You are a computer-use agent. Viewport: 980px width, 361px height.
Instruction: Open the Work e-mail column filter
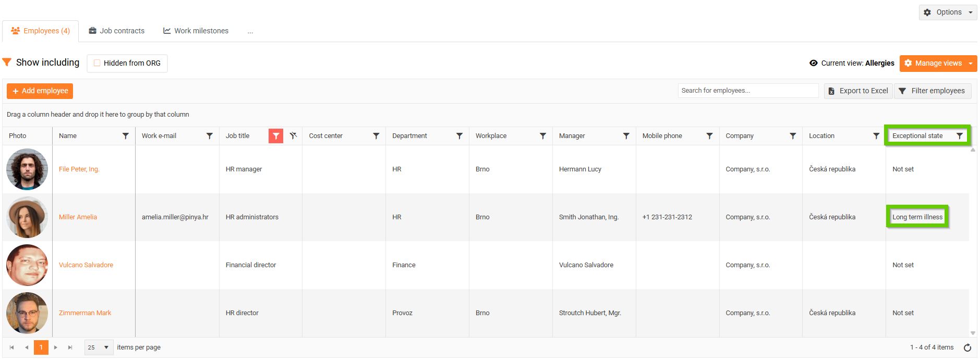210,136
